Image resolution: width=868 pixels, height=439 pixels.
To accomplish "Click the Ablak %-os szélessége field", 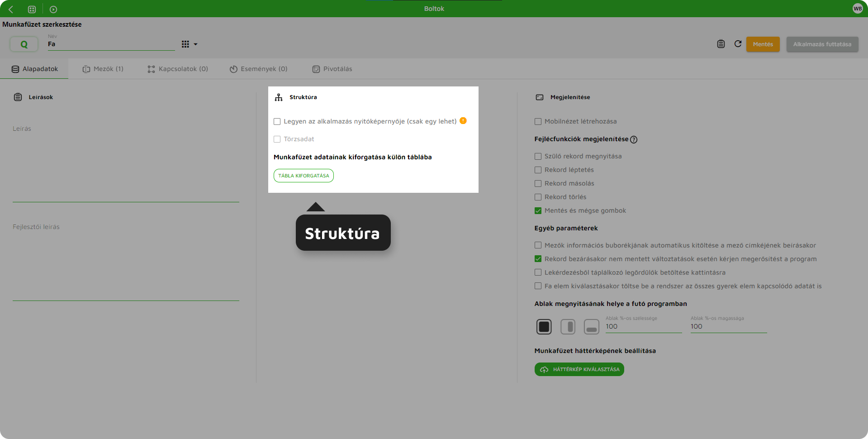I will (x=644, y=326).
